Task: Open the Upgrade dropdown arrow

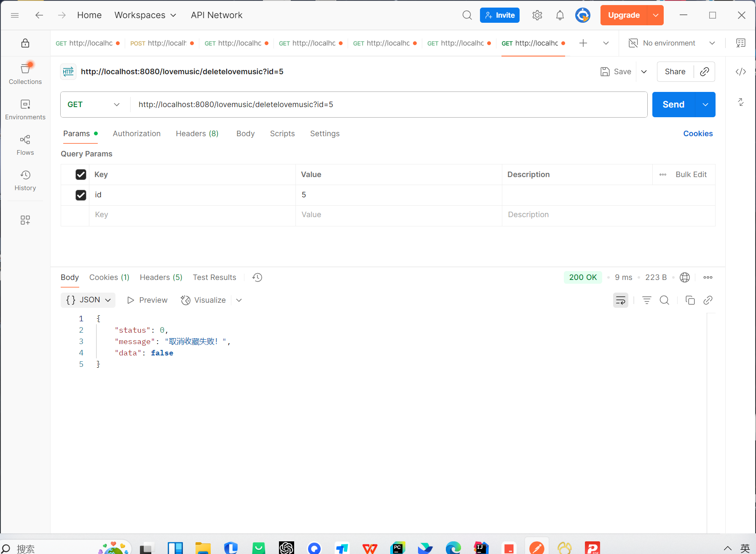Action: point(655,15)
